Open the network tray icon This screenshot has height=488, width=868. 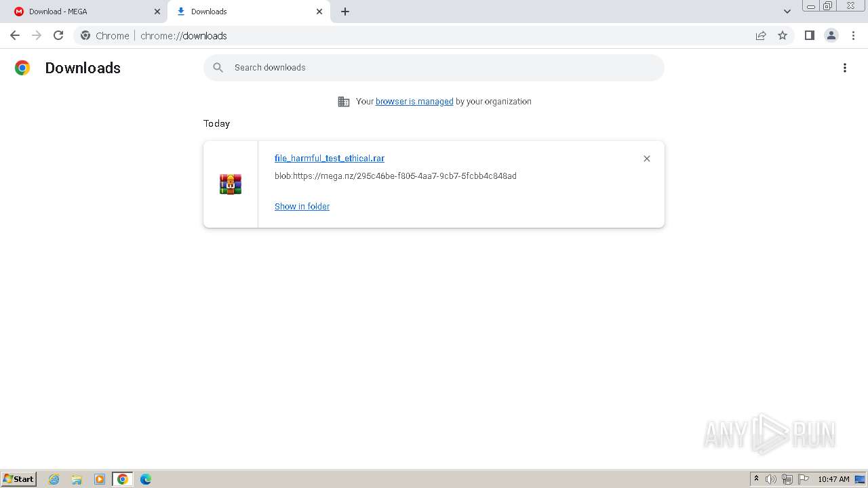click(787, 479)
